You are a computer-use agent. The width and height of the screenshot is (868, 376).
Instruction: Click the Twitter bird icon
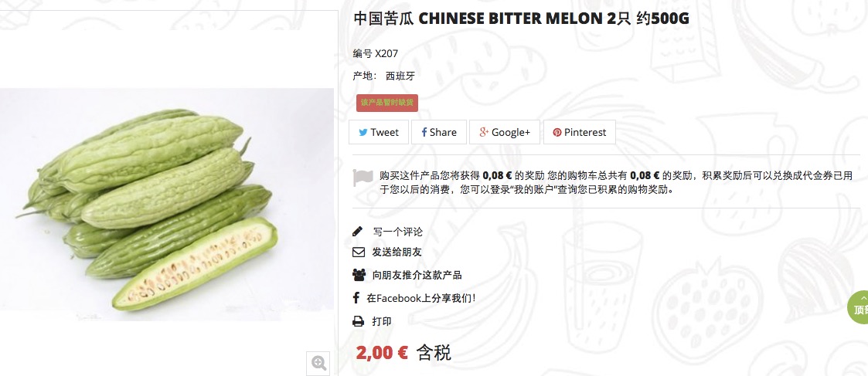363,132
